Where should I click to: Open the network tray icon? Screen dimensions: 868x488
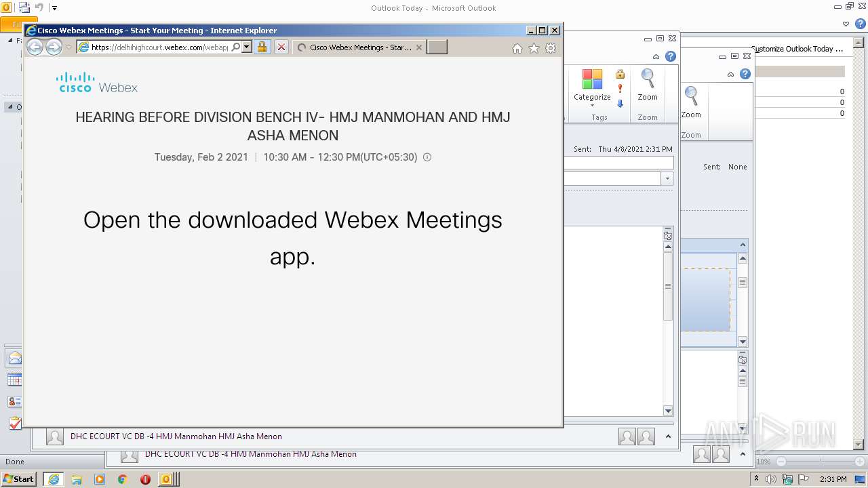[787, 479]
